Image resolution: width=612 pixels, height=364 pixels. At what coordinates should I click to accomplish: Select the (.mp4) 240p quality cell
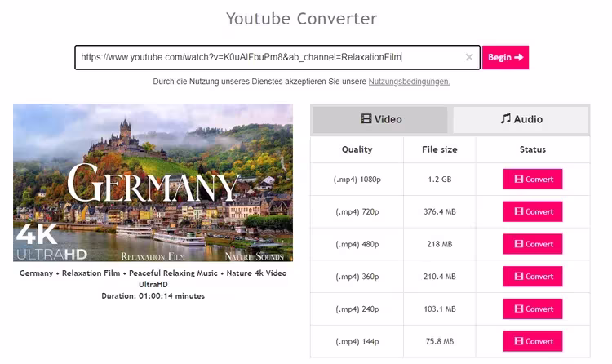pos(357,309)
